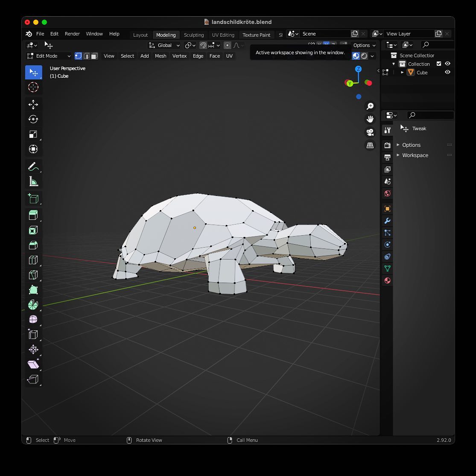Select the Edge Slide tool

click(x=33, y=334)
